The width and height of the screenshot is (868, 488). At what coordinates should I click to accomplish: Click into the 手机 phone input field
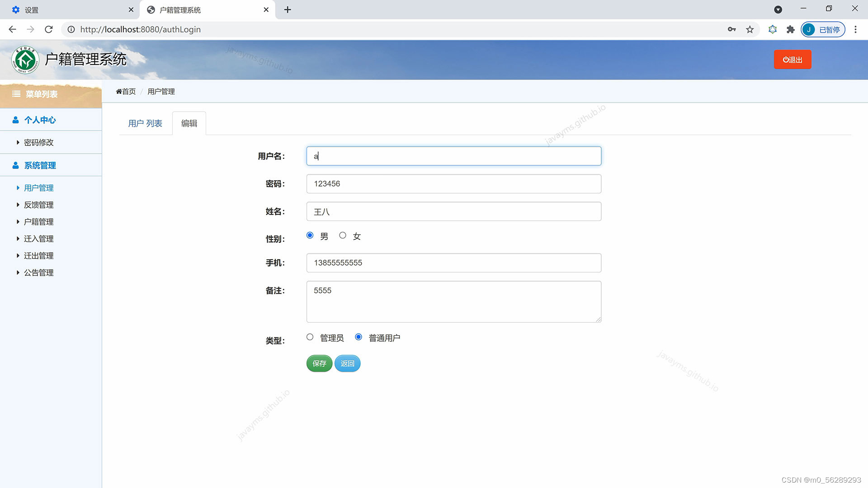click(453, 263)
